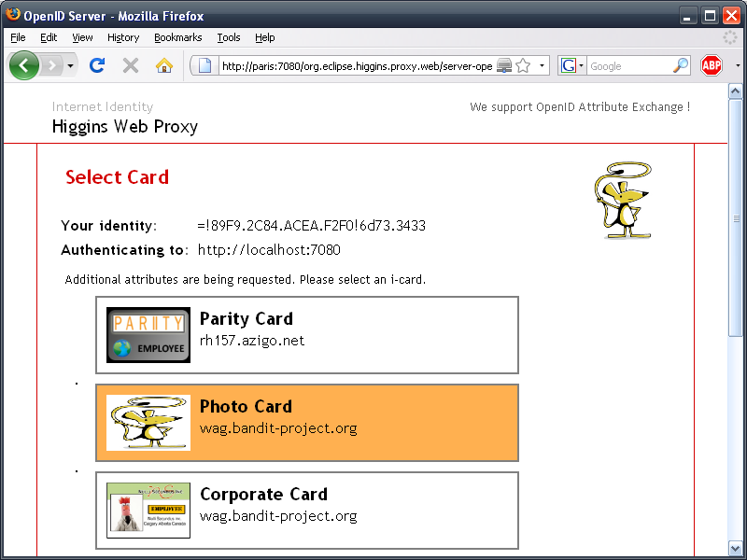Click the Stop loading X icon
The image size is (747, 560).
[130, 65]
